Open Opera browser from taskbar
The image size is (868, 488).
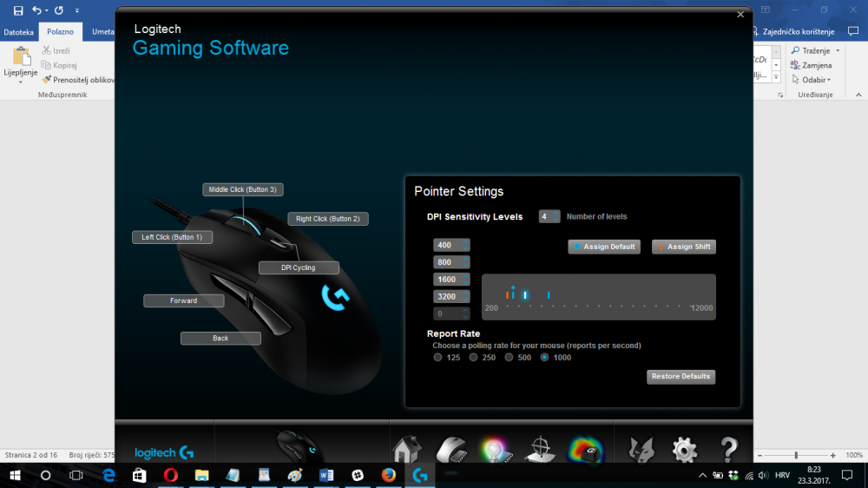point(170,475)
